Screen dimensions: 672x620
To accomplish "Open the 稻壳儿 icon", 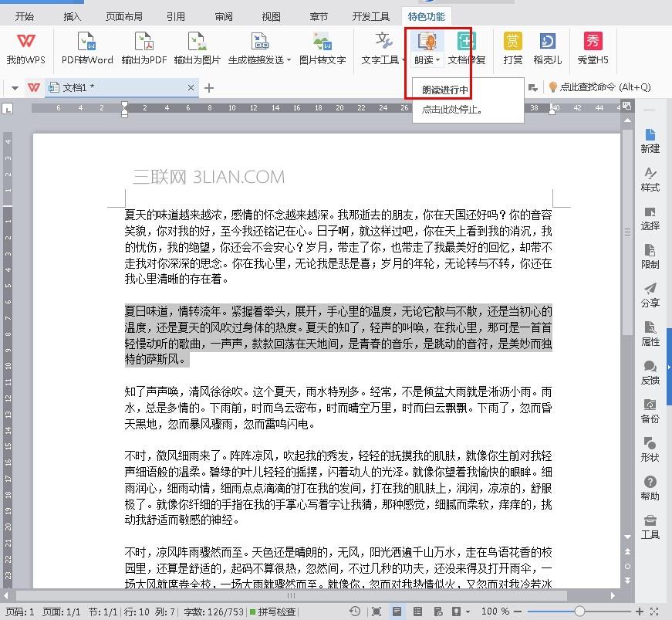I will 547,42.
